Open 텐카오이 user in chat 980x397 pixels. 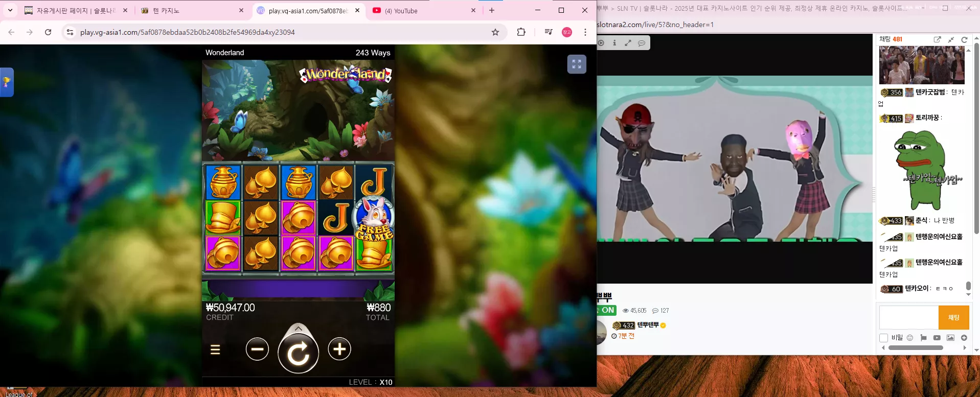917,288
